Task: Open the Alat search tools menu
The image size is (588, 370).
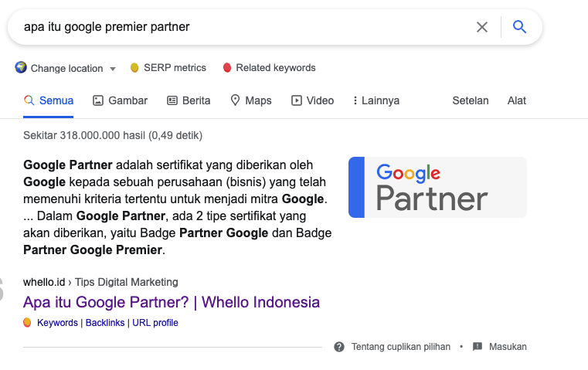Action: pos(517,100)
